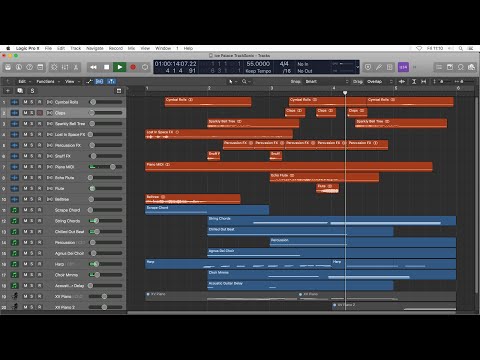Click the horizontal zoom slider
This screenshot has height=360, width=480.
pos(464,81)
